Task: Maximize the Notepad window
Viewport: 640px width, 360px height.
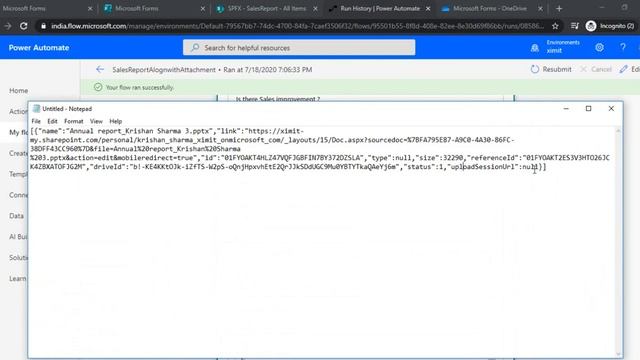Action: 589,109
